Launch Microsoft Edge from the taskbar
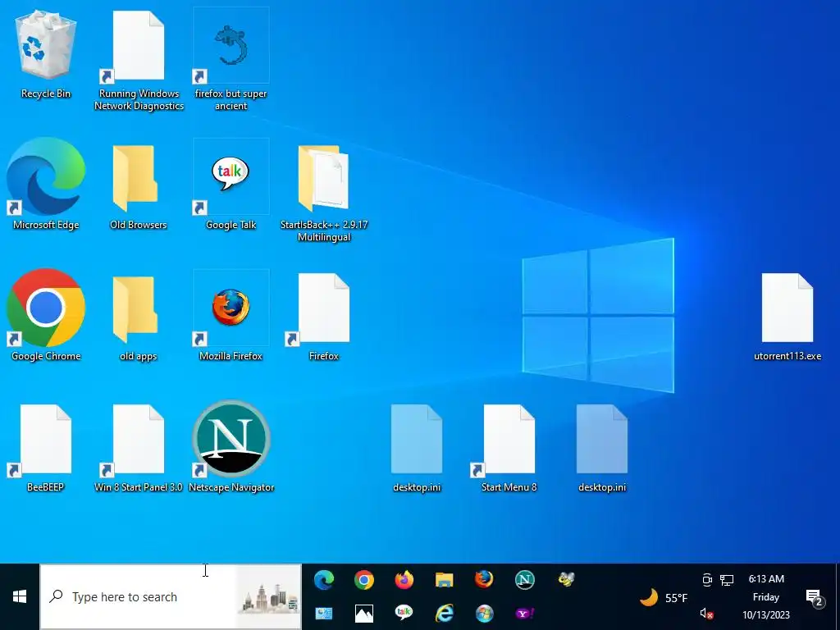Screen dimensions: 840x630 [x=324, y=580]
